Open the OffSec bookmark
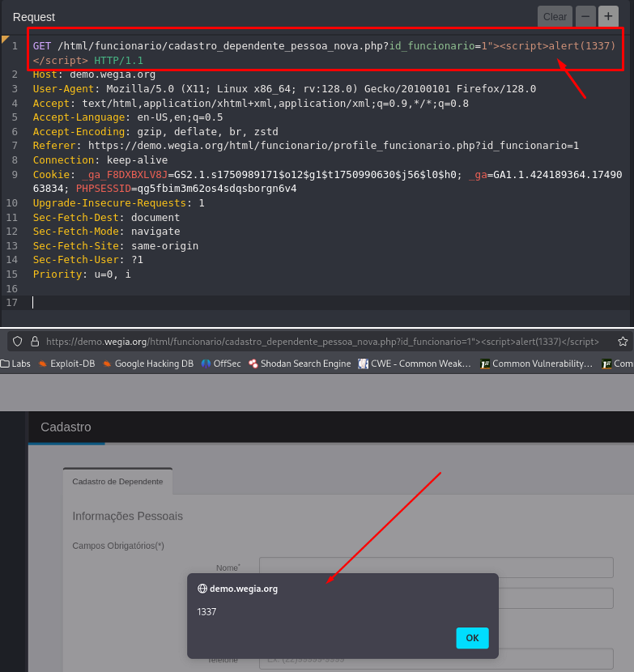Image resolution: width=634 pixels, height=672 pixels. point(221,364)
